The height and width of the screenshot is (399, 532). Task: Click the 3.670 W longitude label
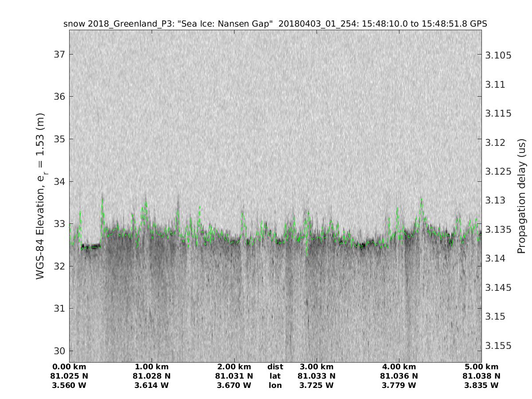234,385
